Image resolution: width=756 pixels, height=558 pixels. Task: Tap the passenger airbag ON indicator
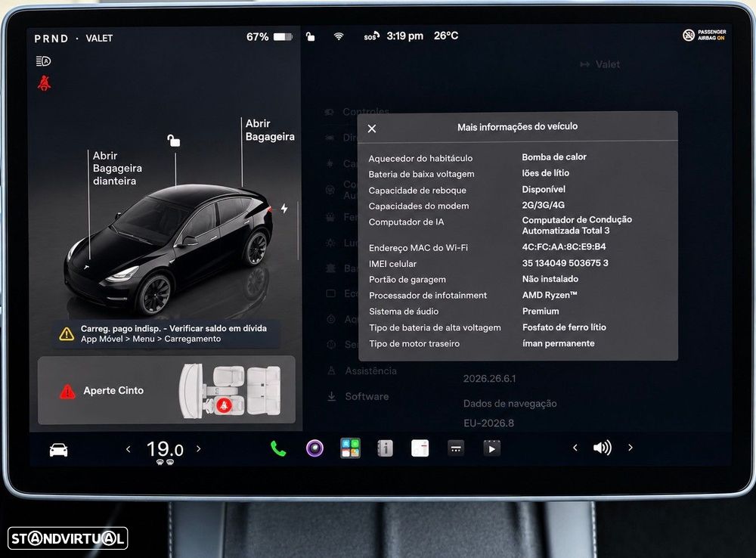click(x=705, y=35)
